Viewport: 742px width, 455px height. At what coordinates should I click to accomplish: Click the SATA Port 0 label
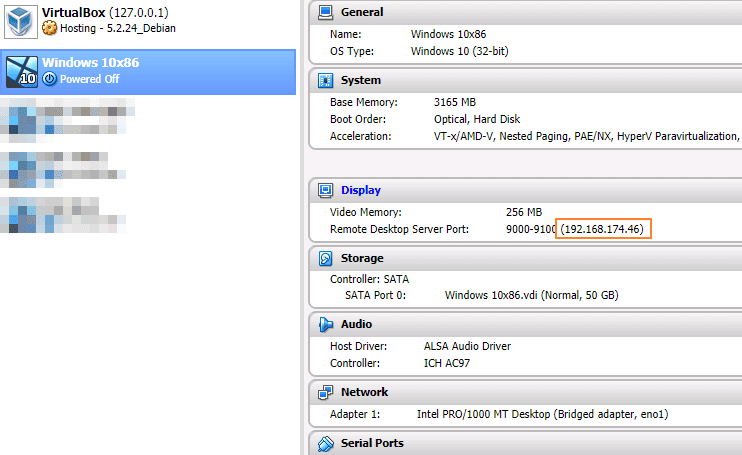pyautogui.click(x=375, y=296)
